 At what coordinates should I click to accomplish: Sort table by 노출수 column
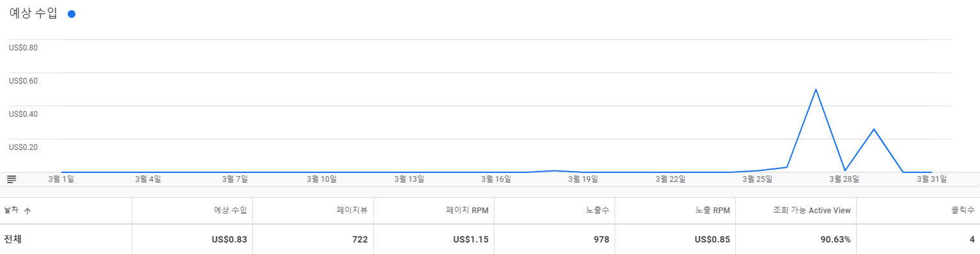click(597, 210)
